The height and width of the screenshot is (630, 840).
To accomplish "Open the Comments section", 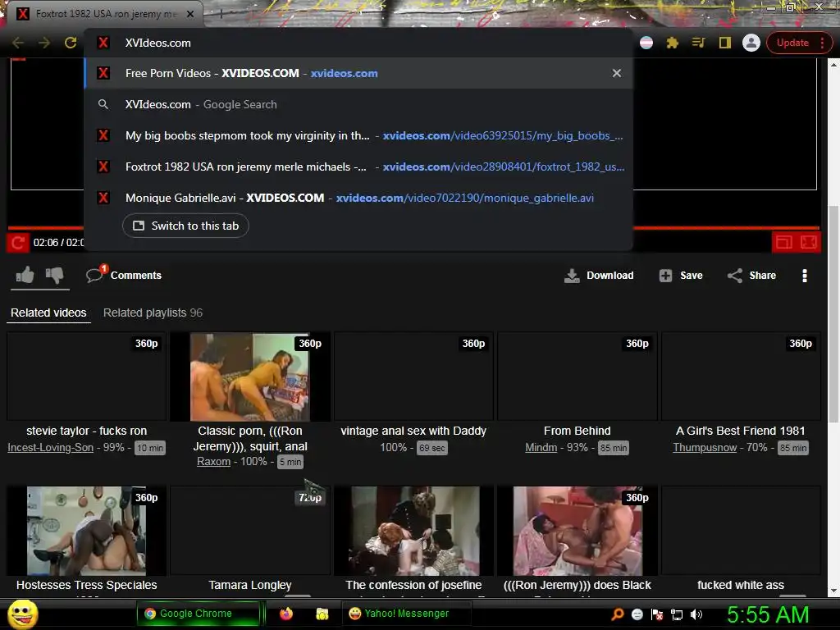I will 124,275.
